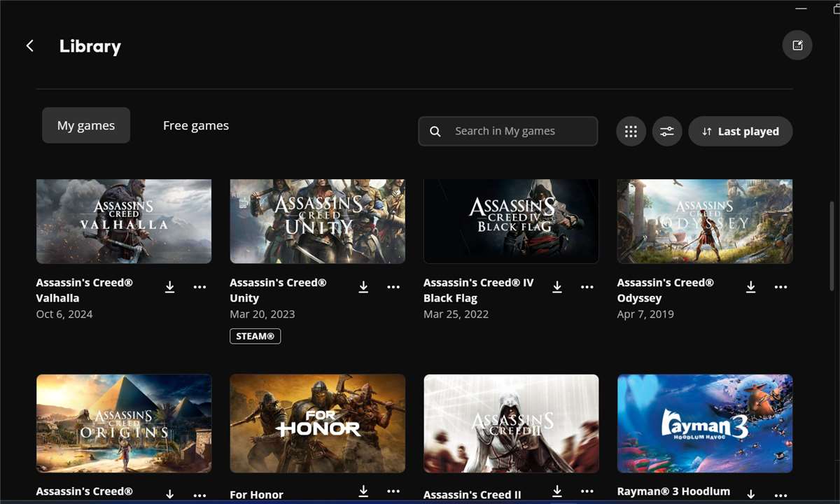Open the Assassin's Creed Valhalla cover thumbnail
The width and height of the screenshot is (840, 504).
point(124,221)
